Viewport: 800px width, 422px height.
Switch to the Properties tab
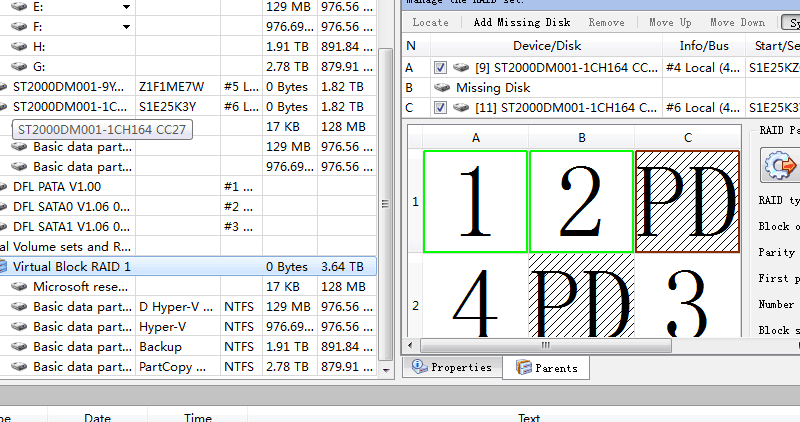pyautogui.click(x=451, y=368)
